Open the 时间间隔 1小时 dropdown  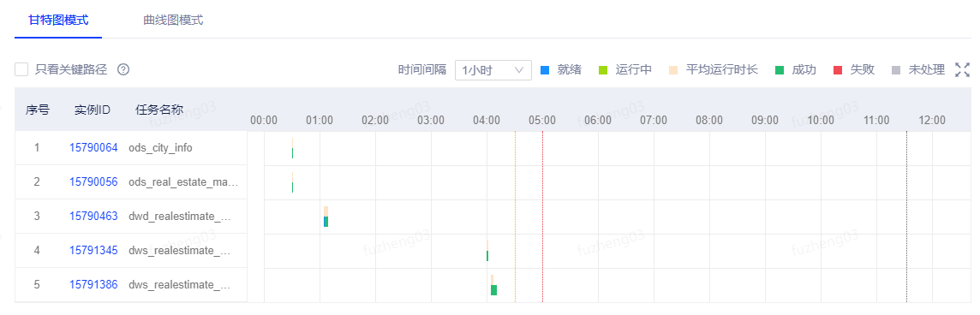click(x=493, y=70)
